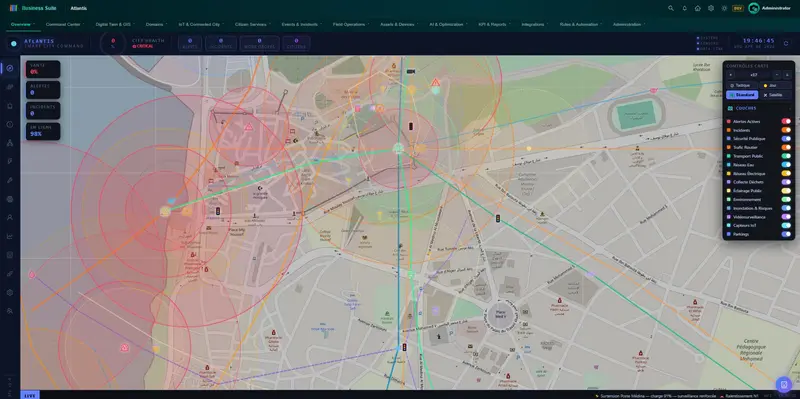The image size is (800, 399).
Task: Toggle the Trafic Routier layer
Action: pyautogui.click(x=786, y=147)
